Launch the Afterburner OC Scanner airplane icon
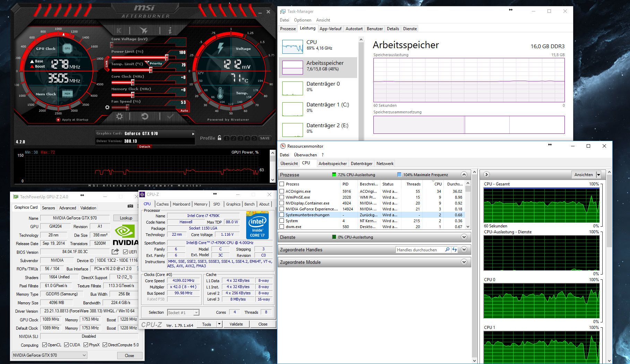The width and height of the screenshot is (630, 364). tap(144, 31)
